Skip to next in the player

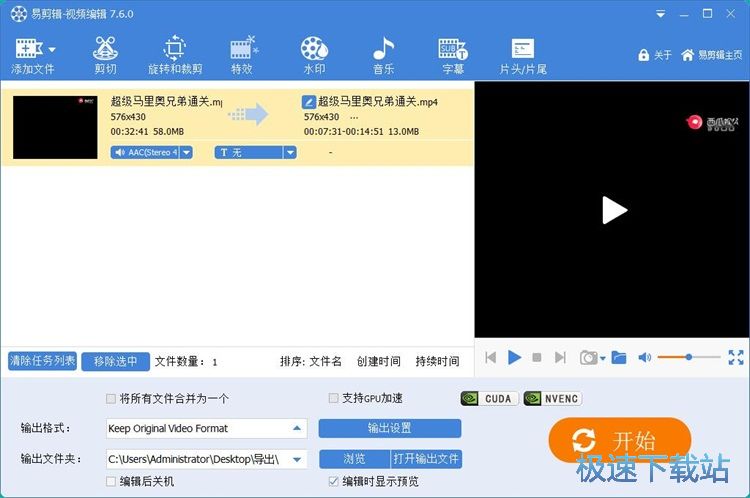pyautogui.click(x=560, y=357)
